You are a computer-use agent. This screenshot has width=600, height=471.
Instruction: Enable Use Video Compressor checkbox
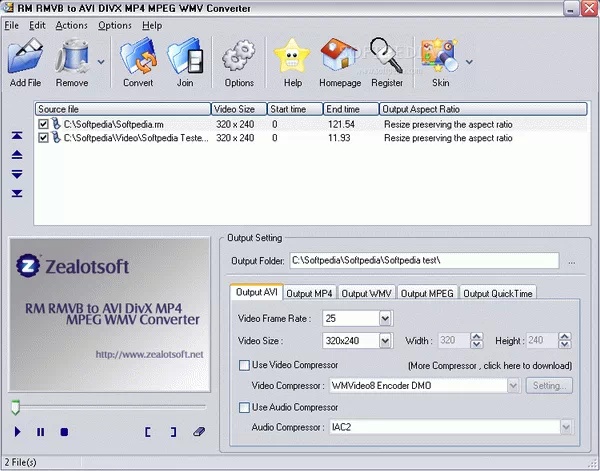[244, 365]
